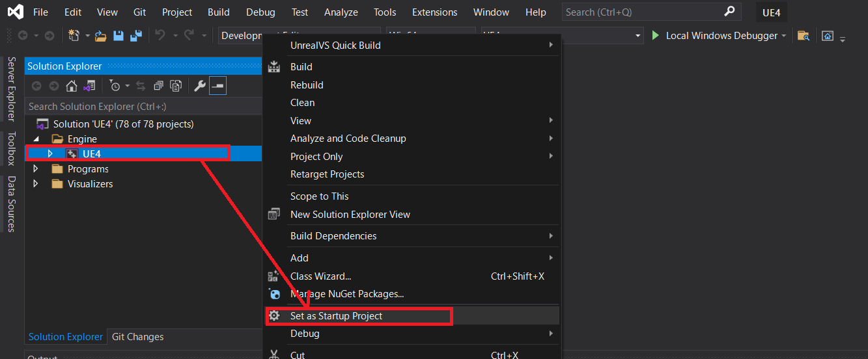
Task: Open the Analyze menu
Action: pyautogui.click(x=341, y=12)
